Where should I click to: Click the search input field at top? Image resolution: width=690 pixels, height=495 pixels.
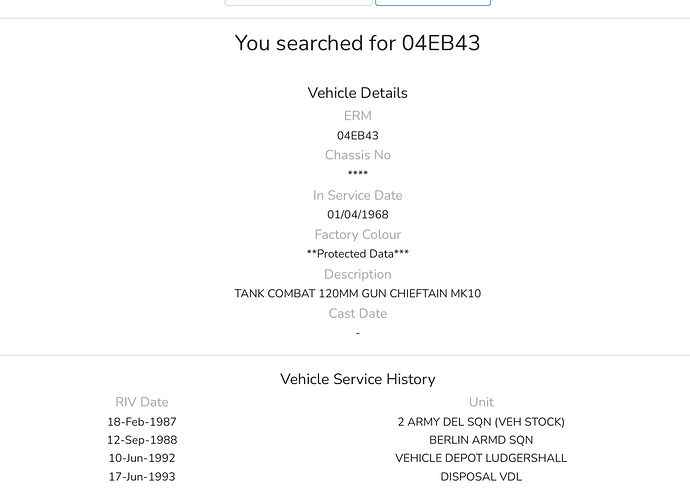[298, 2]
